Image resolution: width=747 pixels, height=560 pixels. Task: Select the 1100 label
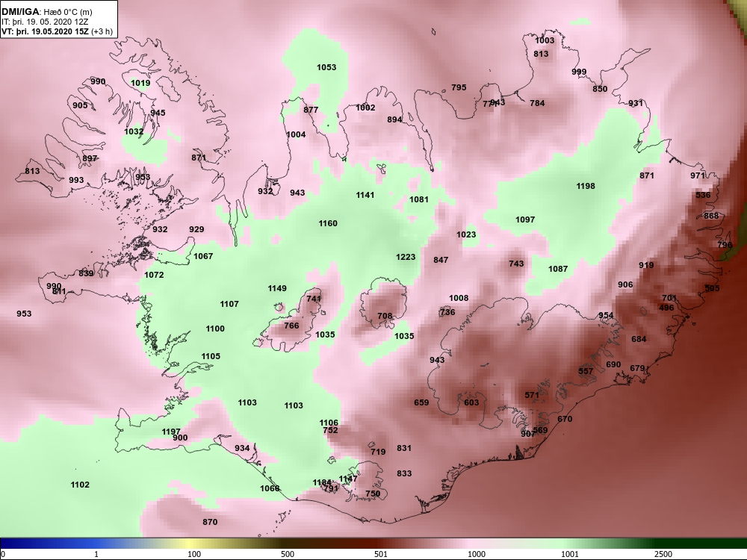[x=215, y=329]
